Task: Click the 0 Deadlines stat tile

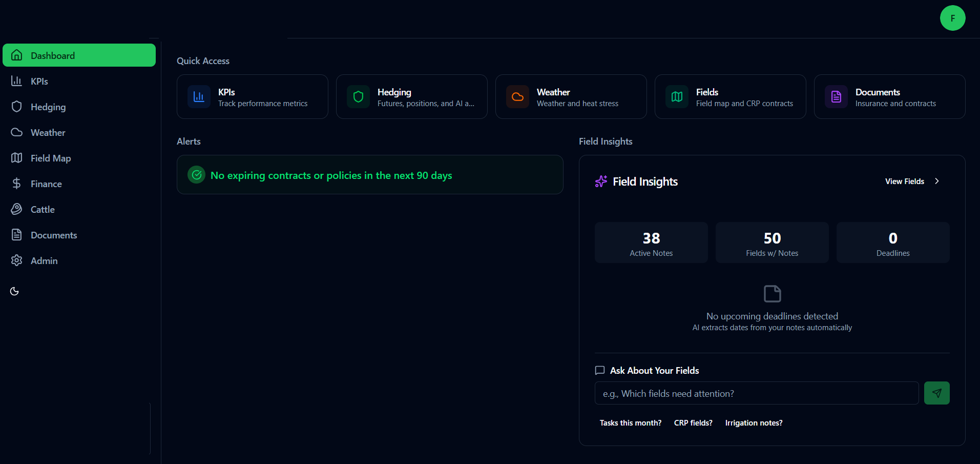Action: [x=893, y=243]
